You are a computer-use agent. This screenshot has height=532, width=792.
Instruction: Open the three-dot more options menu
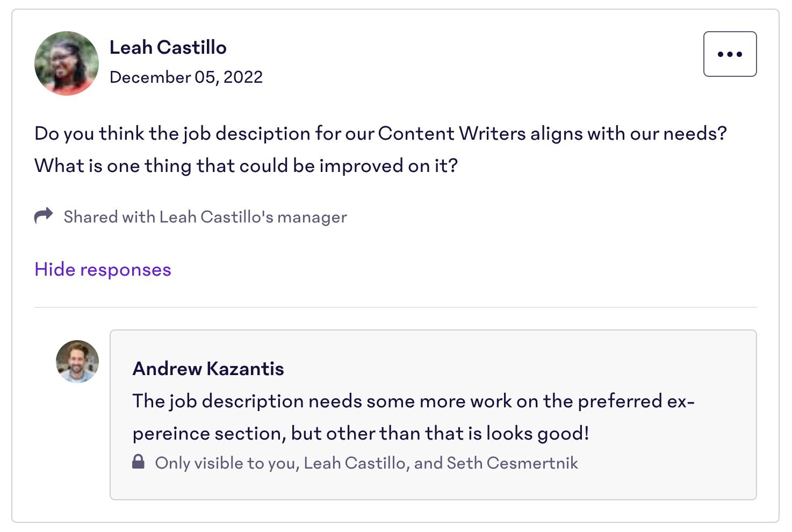pyautogui.click(x=730, y=54)
